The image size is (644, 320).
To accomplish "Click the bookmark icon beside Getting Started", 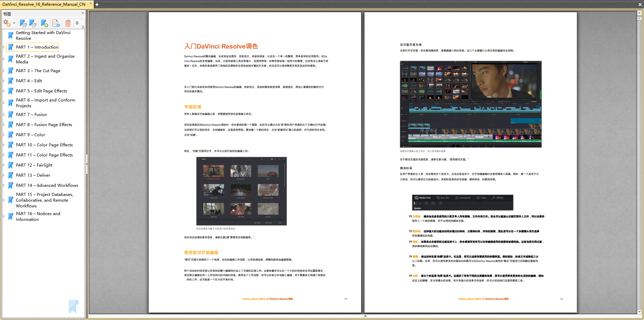I will point(11,35).
